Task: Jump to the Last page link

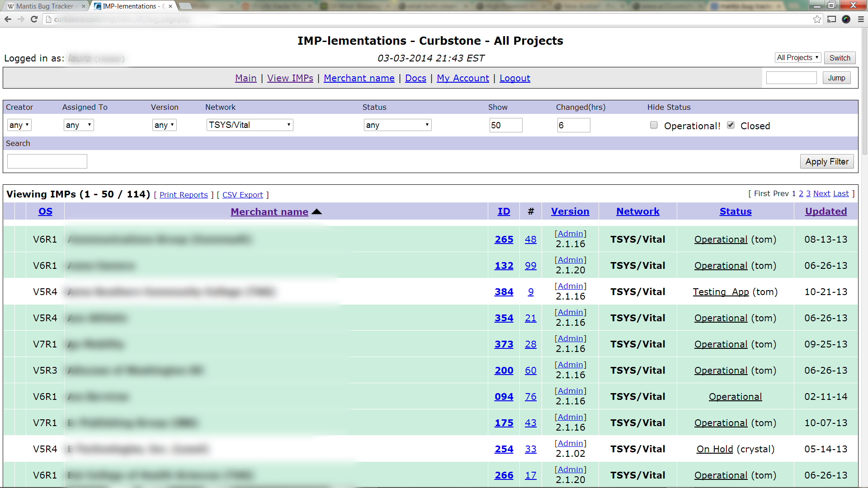Action: (841, 193)
